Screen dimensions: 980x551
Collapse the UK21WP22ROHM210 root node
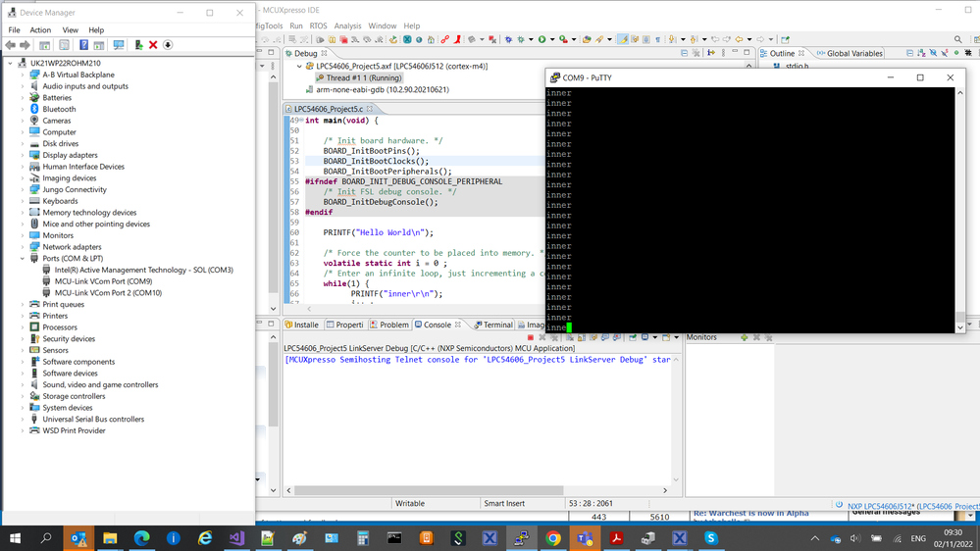(x=10, y=63)
